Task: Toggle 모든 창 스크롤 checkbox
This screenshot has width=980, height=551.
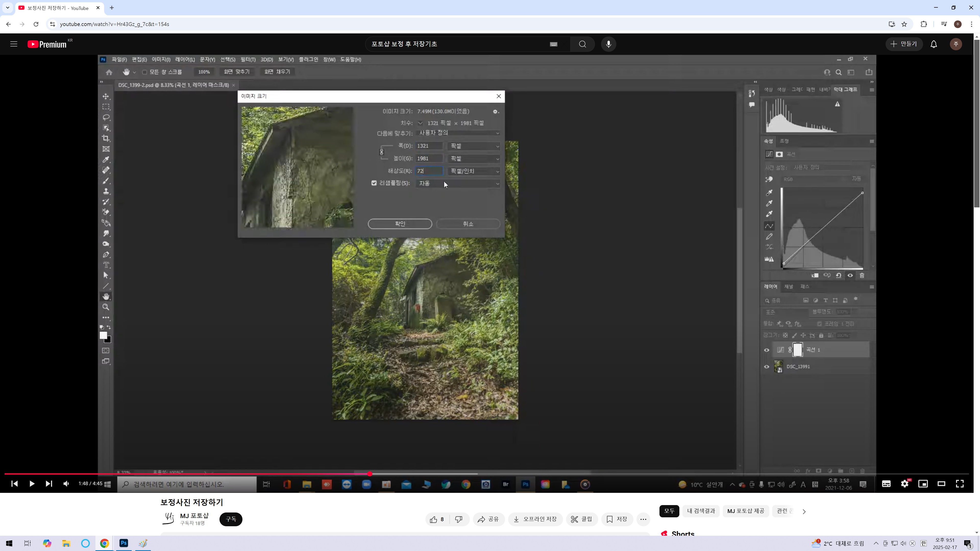Action: [144, 72]
